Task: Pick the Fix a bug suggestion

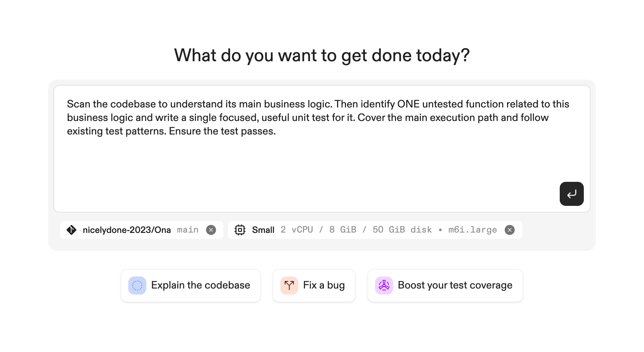Action: coord(324,286)
